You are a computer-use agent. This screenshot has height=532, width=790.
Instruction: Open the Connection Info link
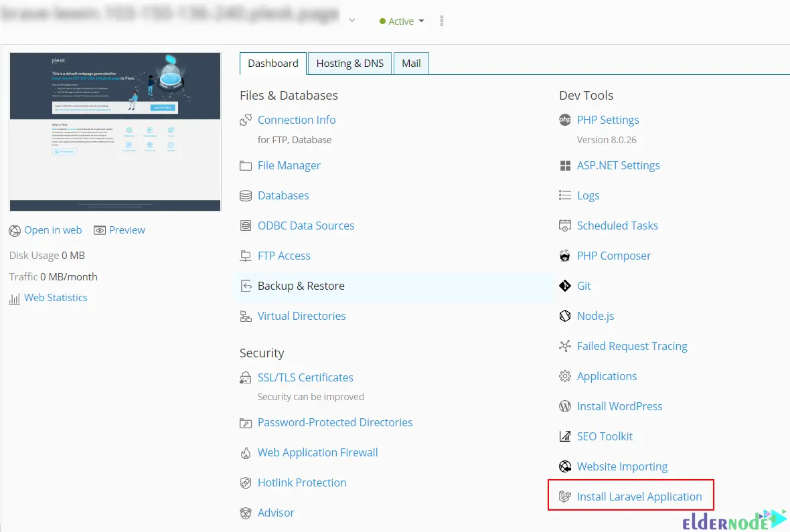coord(297,120)
